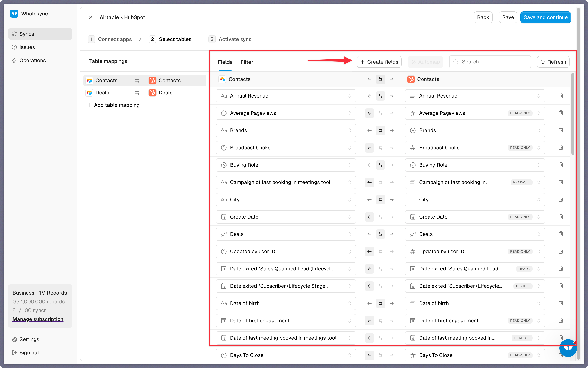Click the Whalesync logo icon

[14, 14]
